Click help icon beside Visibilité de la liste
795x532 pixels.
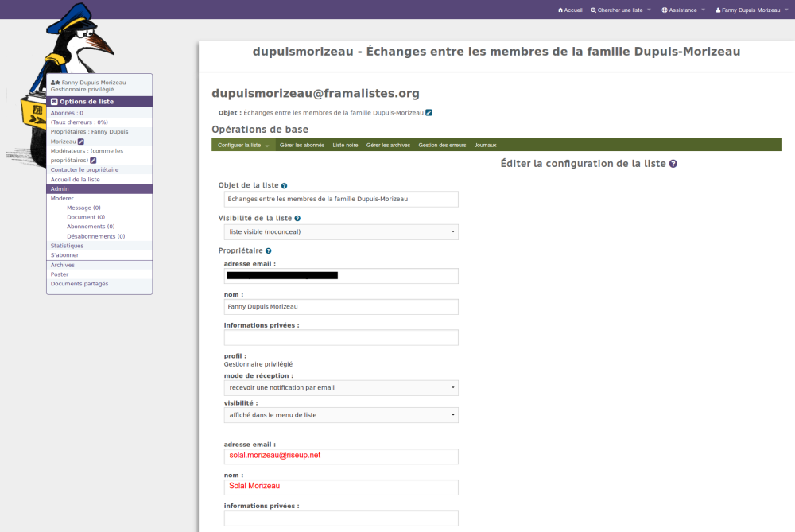(x=297, y=219)
